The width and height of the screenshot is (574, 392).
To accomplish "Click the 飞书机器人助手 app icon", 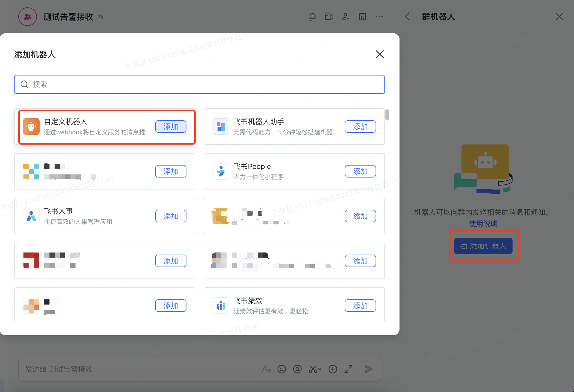I will click(x=221, y=127).
